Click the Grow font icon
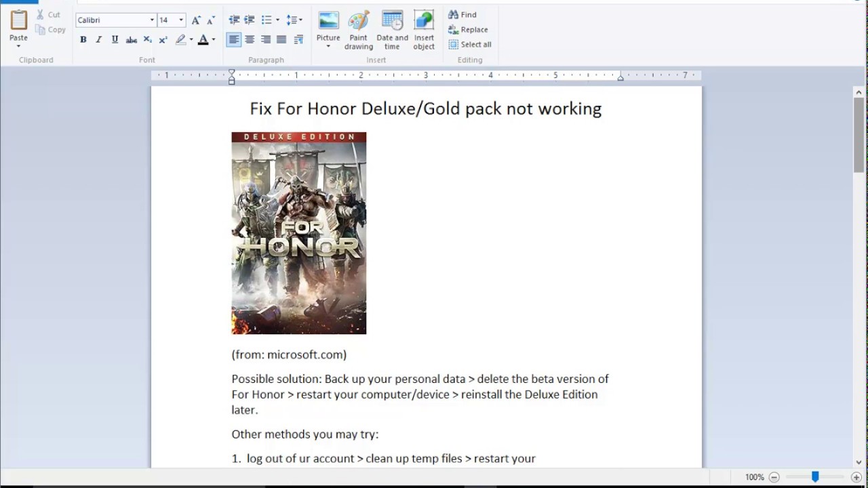This screenshot has height=488, width=868. click(x=196, y=20)
